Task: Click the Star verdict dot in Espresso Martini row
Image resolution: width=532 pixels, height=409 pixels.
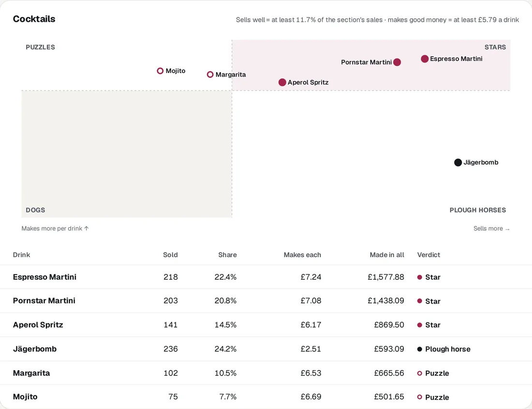Action: pyautogui.click(x=419, y=277)
